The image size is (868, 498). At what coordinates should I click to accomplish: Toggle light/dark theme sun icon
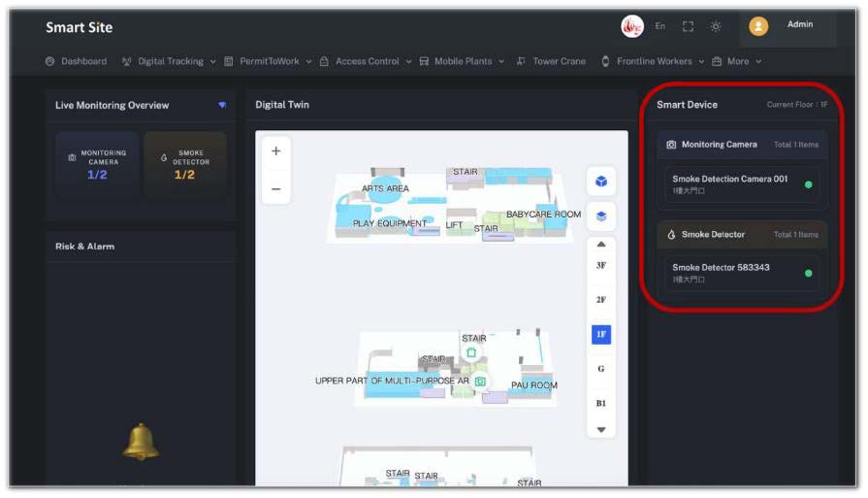[x=715, y=26]
